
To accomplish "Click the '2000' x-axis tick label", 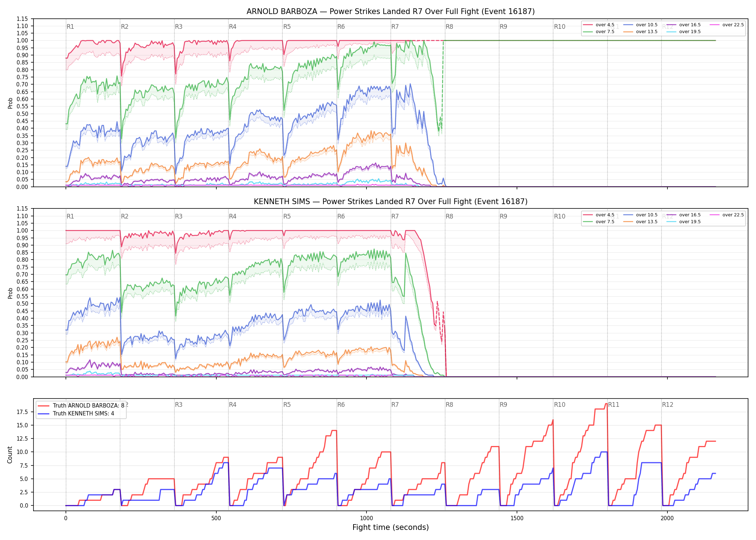I will coord(667,518).
